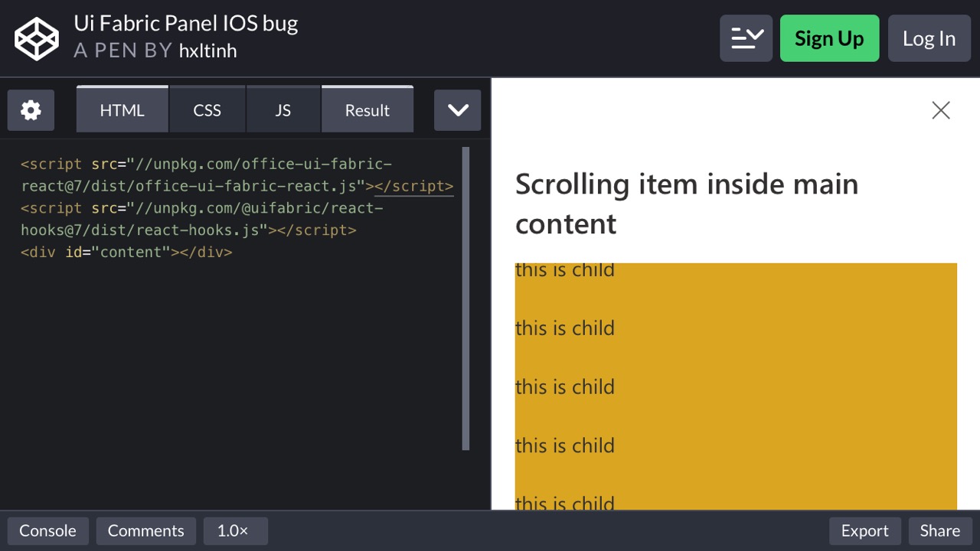Open the editor view chevron dropdown
The image size is (980, 551).
tap(457, 109)
